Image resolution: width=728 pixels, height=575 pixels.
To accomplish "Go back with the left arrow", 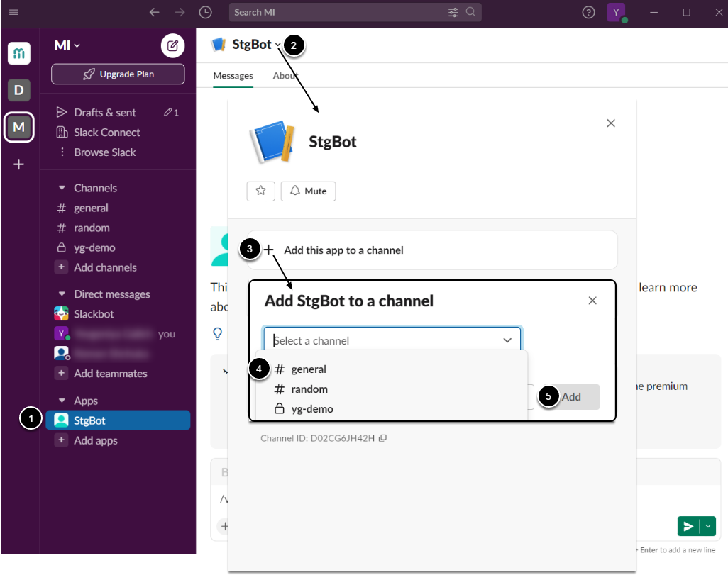I will 154,12.
